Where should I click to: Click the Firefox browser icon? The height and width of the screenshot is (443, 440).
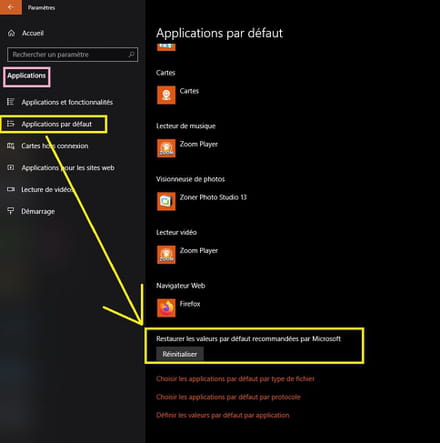pyautogui.click(x=166, y=308)
